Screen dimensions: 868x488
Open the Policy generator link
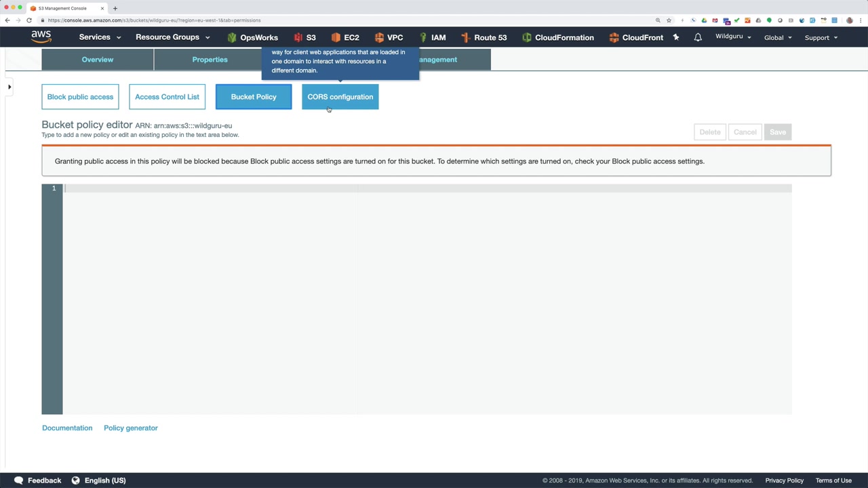131,428
